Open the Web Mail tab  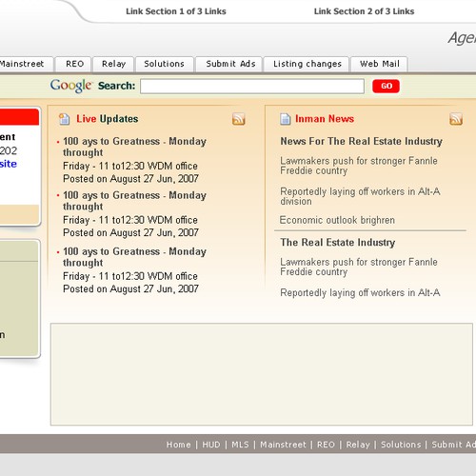[x=380, y=64]
